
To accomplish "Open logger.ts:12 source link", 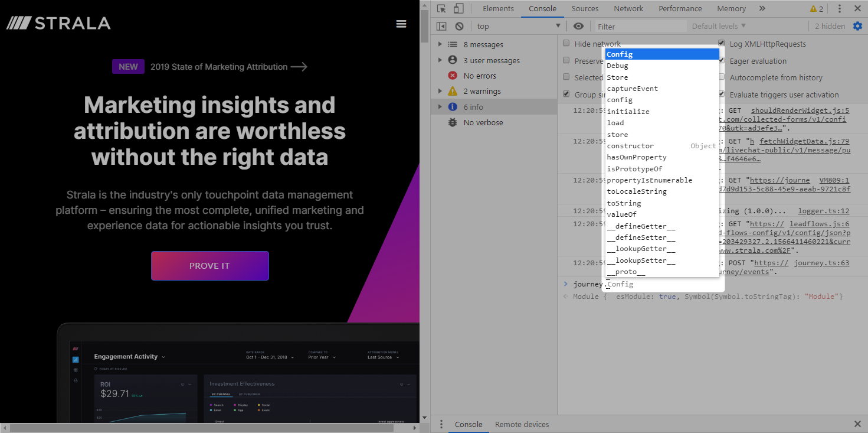I will 824,211.
